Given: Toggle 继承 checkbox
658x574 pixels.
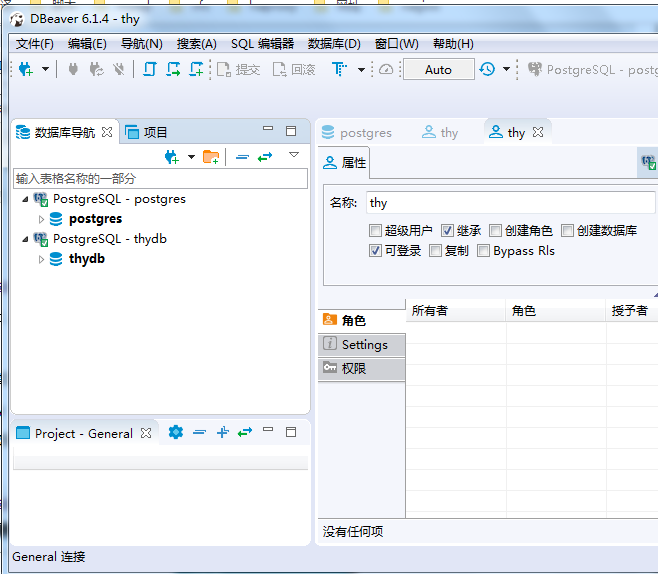Looking at the screenshot, I should [x=447, y=230].
